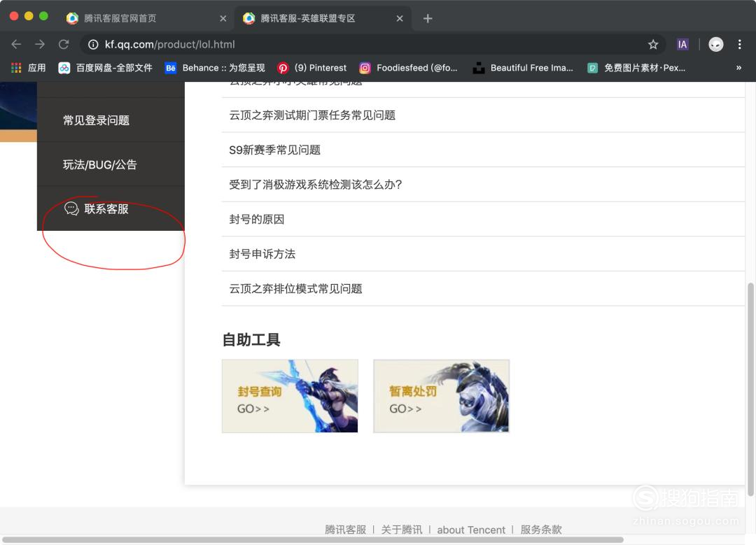Reload the page with refresh icon

click(x=64, y=44)
